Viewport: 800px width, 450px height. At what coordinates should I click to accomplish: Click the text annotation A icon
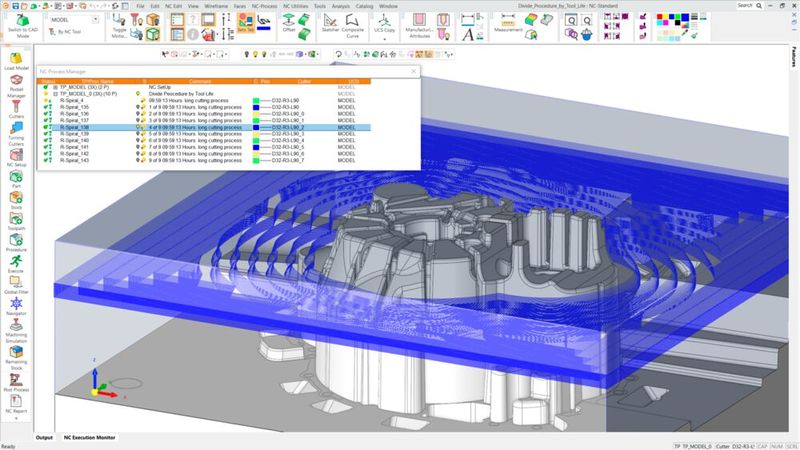click(x=468, y=34)
